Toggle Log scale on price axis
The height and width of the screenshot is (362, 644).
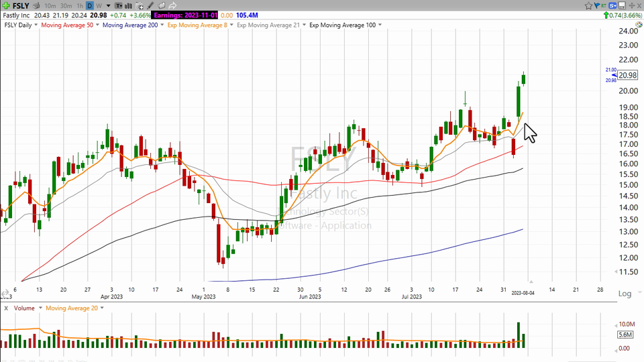625,294
